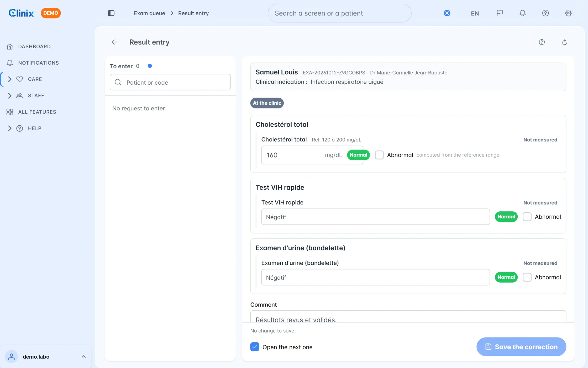Focus the Patient or code search field
588x368 pixels.
click(x=170, y=82)
